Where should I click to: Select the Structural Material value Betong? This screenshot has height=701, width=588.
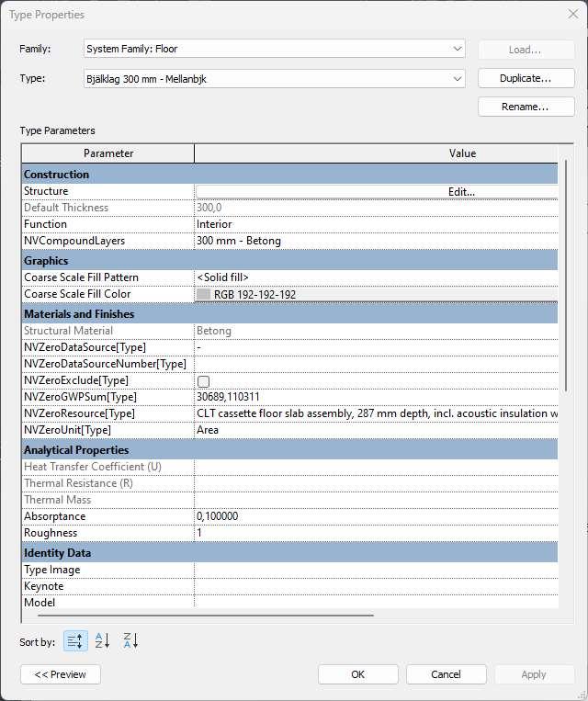click(x=377, y=331)
